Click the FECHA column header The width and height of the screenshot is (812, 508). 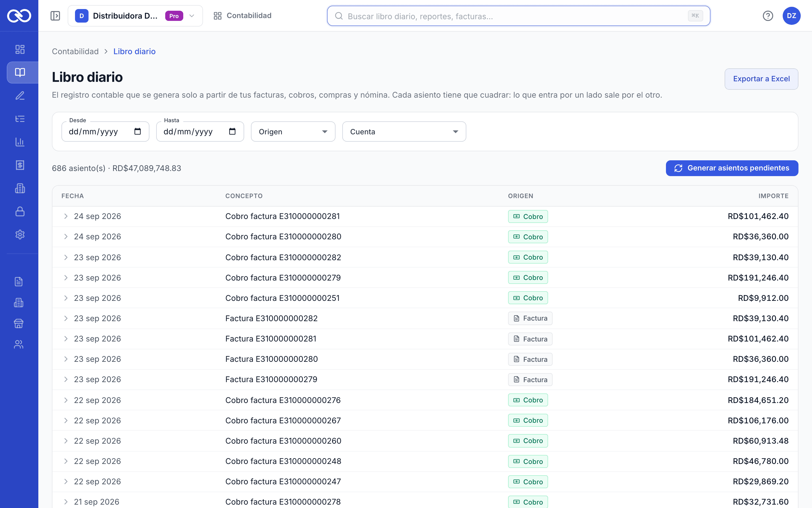(72, 196)
